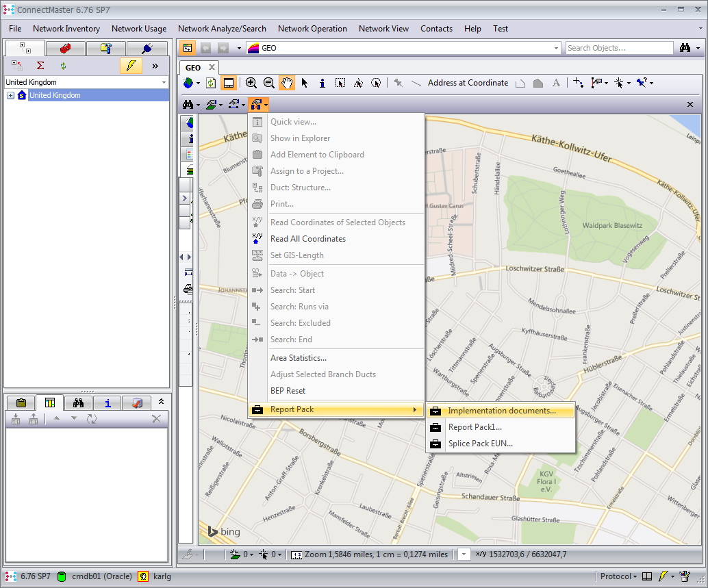The width and height of the screenshot is (708, 588).
Task: Open the Contacts menu
Action: (436, 29)
